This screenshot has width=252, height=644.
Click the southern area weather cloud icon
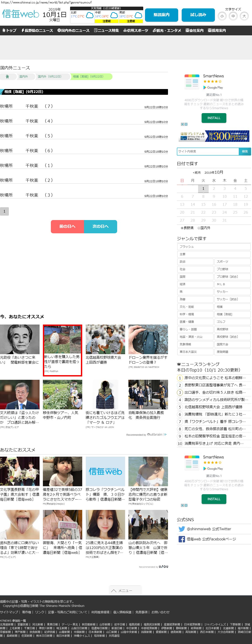tap(138, 16)
